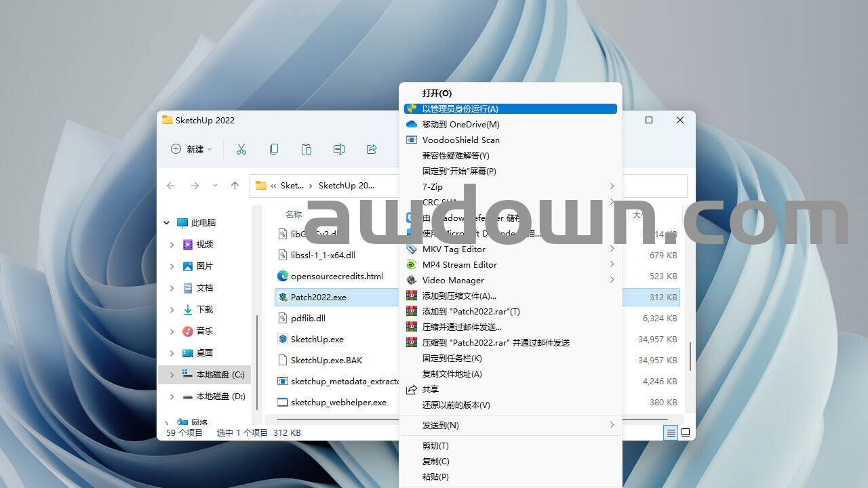This screenshot has height=488, width=868.
Task: Click the Copy icon in toolbar
Action: [x=274, y=149]
